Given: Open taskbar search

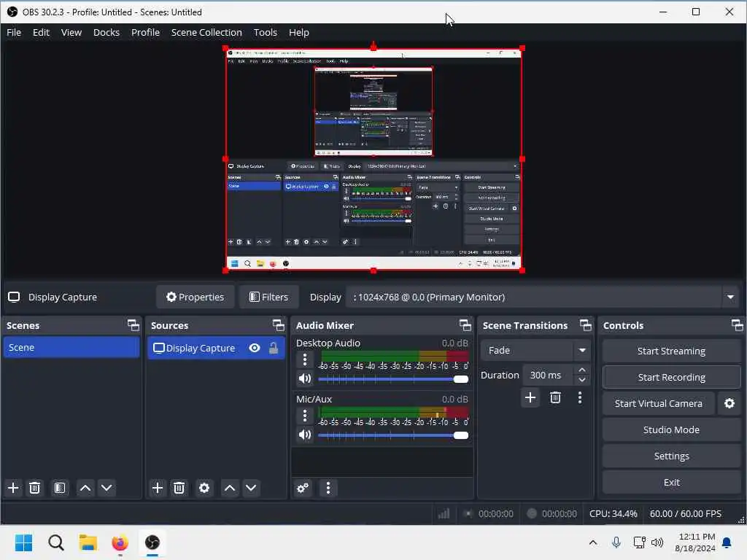Looking at the screenshot, I should [x=55, y=542].
